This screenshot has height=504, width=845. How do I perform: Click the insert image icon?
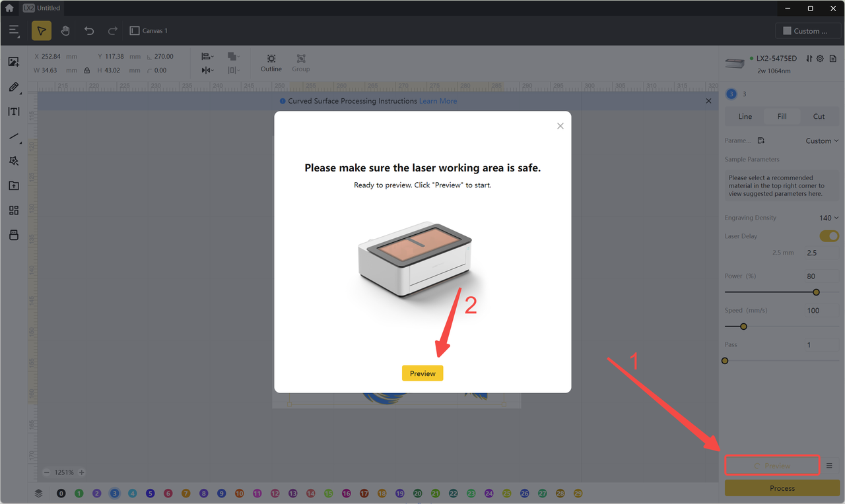pyautogui.click(x=13, y=62)
